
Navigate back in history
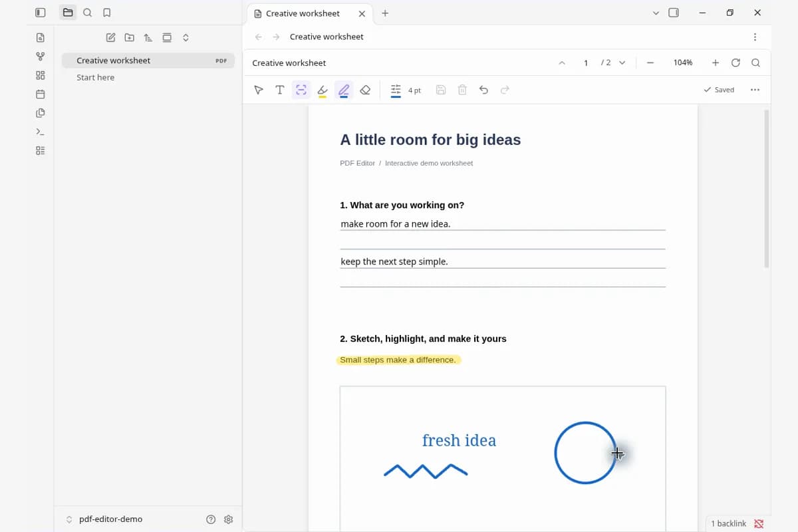(x=259, y=37)
